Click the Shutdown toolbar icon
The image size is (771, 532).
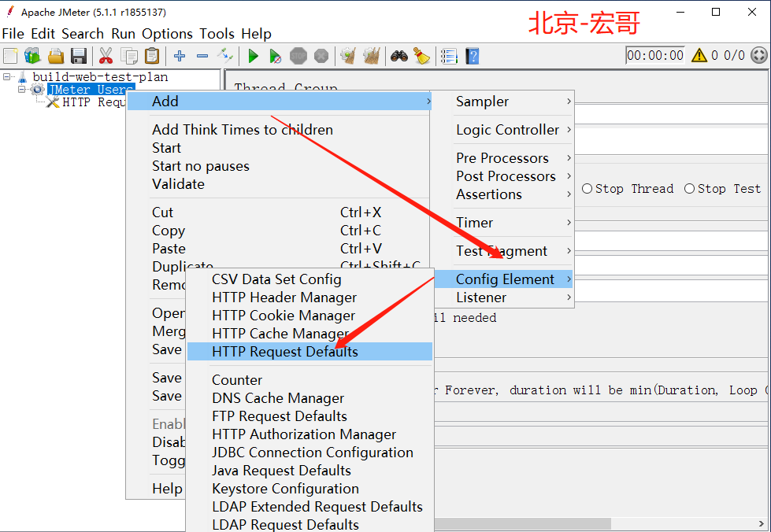(x=321, y=56)
